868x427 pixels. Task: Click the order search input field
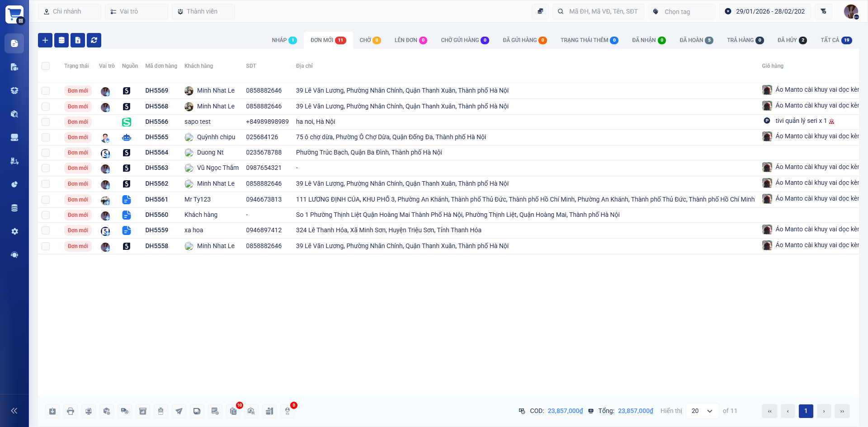[x=603, y=11]
